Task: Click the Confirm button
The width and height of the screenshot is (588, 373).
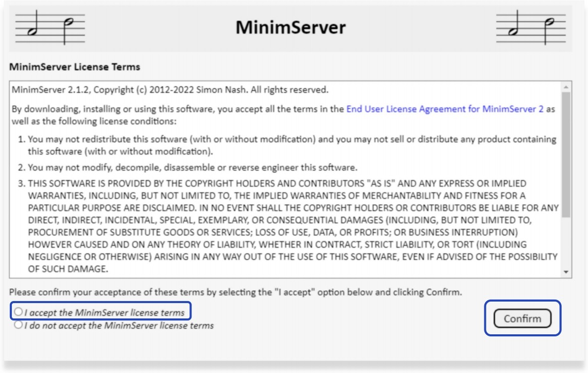Action: tap(523, 318)
